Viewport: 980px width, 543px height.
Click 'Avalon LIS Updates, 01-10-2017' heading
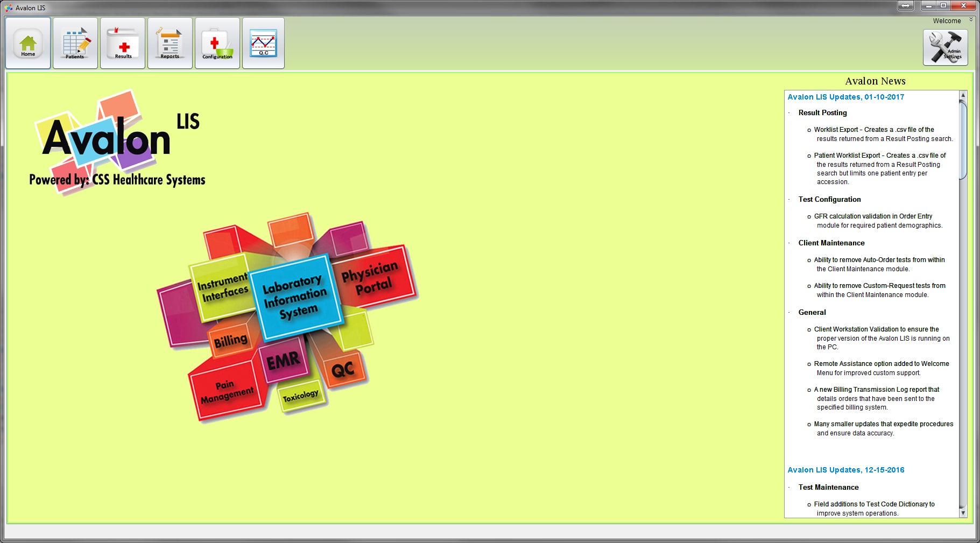point(846,97)
